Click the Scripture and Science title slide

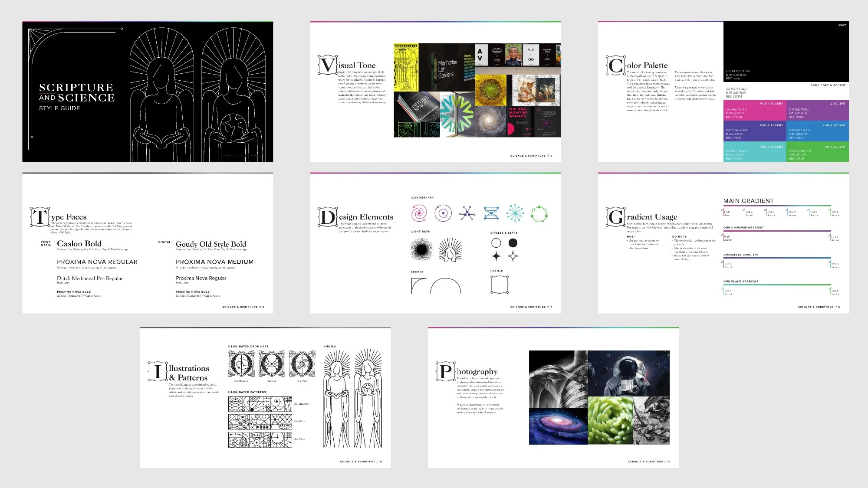click(148, 92)
